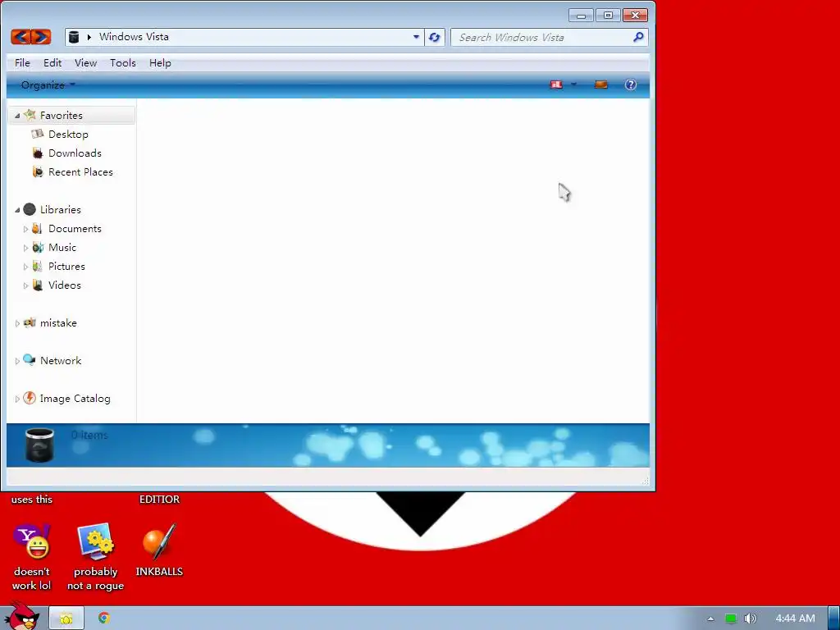Select Downloads in Favorites
The image size is (840, 630).
[x=75, y=153]
